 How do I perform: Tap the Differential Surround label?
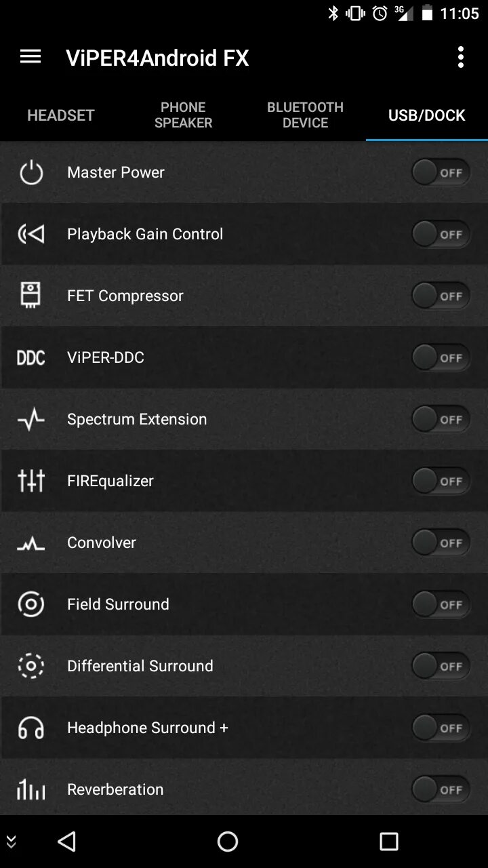(x=140, y=666)
